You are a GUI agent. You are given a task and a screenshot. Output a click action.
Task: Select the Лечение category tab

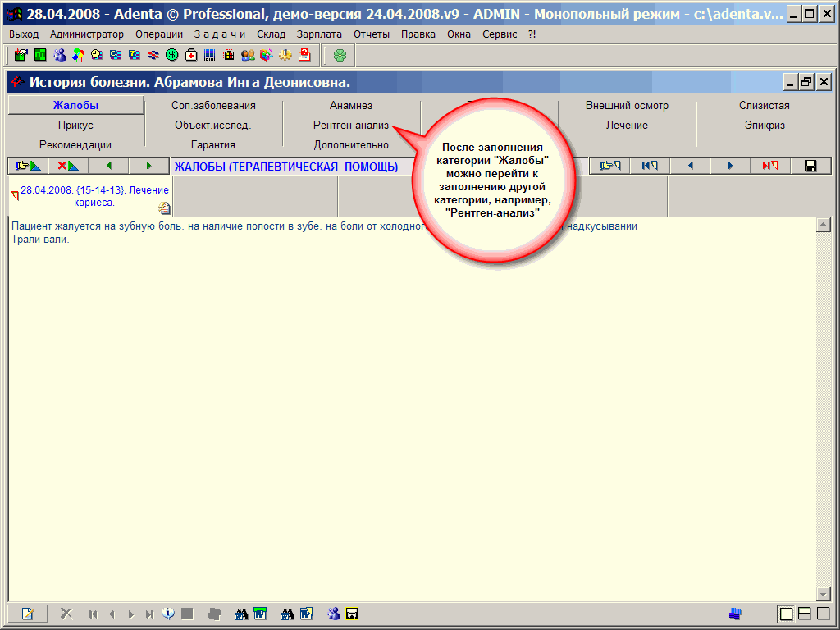tap(627, 126)
